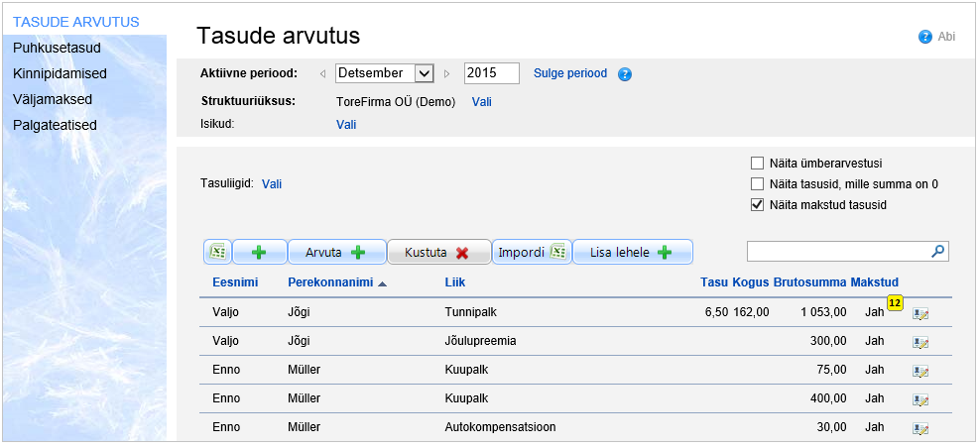
Task: Edit the Autokompensatsioon row entry
Action: [919, 429]
